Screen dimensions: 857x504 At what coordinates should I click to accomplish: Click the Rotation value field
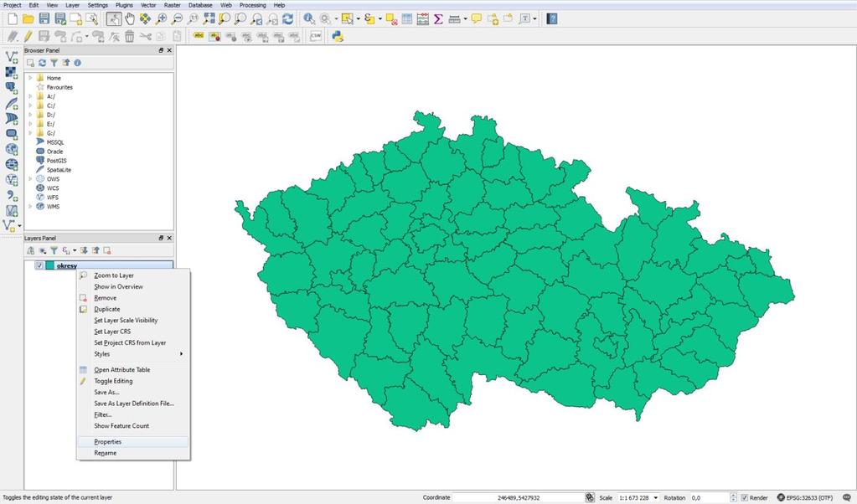[x=710, y=497]
